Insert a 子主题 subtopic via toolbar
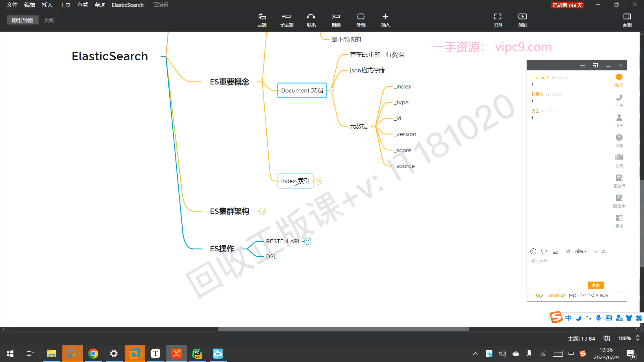Screen dimensions: 644x362 (x=286, y=20)
